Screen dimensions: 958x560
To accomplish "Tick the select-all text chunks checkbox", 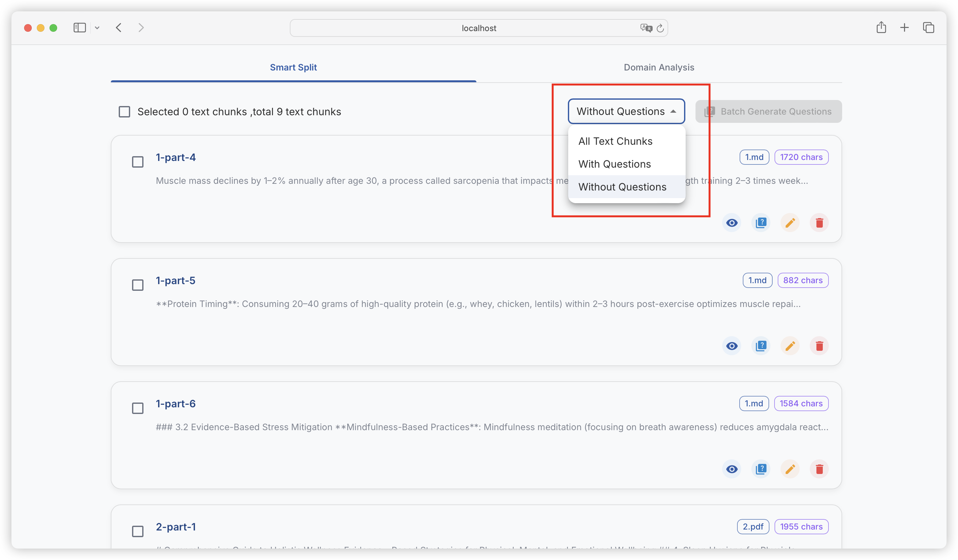I will tap(124, 112).
